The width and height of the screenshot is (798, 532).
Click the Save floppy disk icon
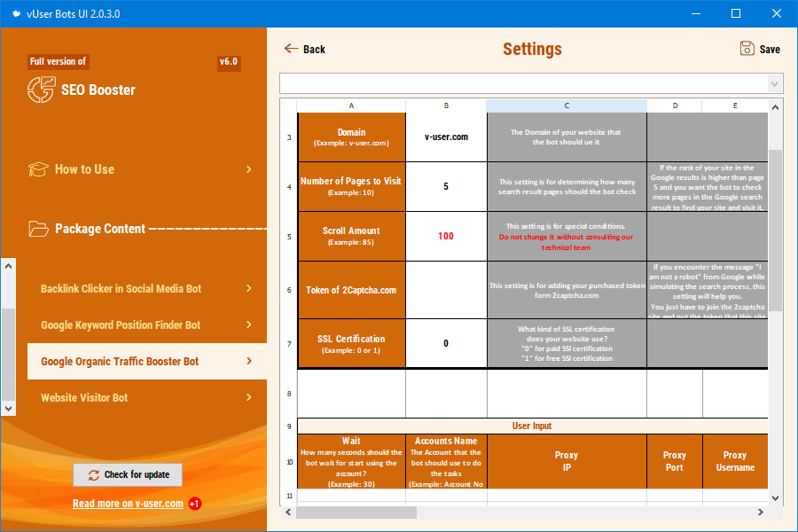[747, 49]
